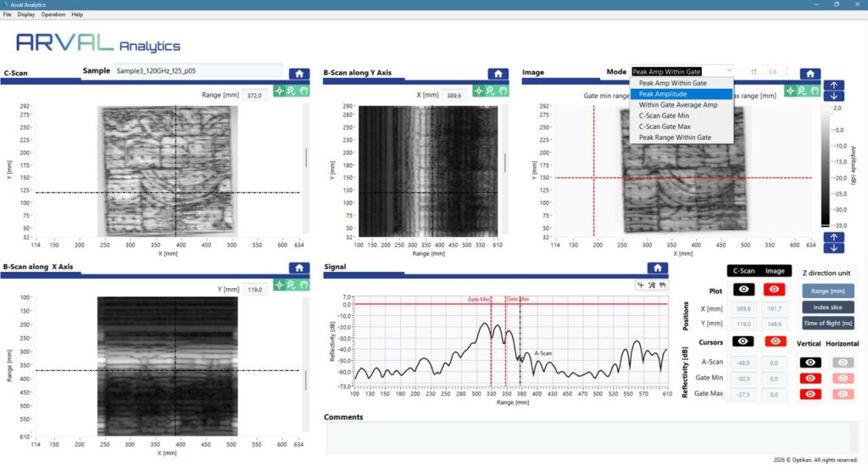Activate zoom tool in B-Scan along Y panel
Viewport: 868px width, 465px height.
coord(491,91)
